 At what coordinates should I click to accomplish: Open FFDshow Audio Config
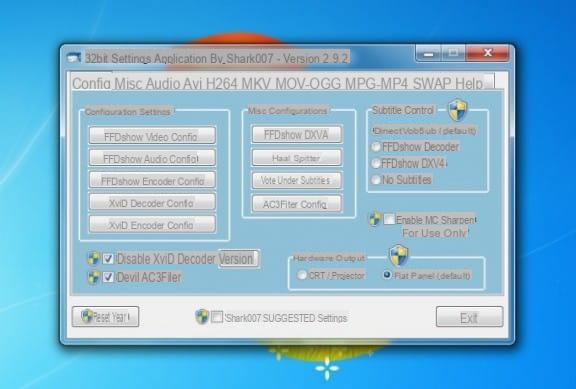tap(152, 158)
